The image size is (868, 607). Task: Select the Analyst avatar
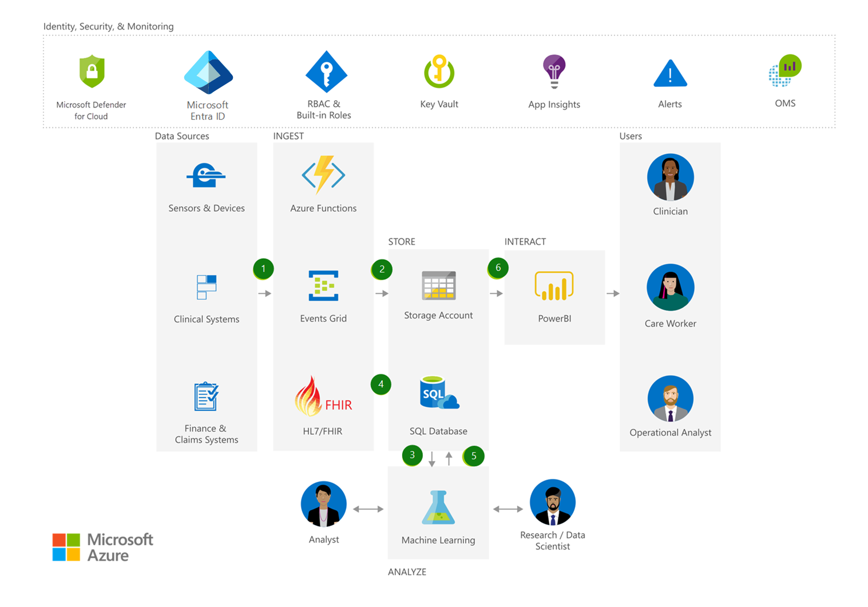[x=324, y=504]
